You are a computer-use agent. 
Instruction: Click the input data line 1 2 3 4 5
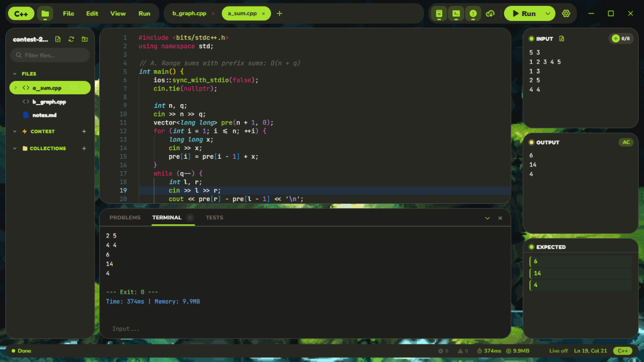pyautogui.click(x=545, y=62)
